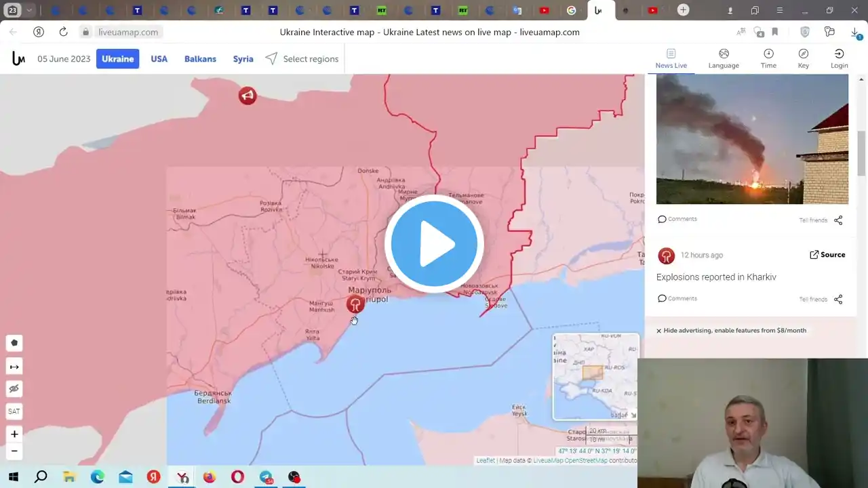Select the Ukraine region tab
The height and width of the screenshot is (488, 868).
118,59
